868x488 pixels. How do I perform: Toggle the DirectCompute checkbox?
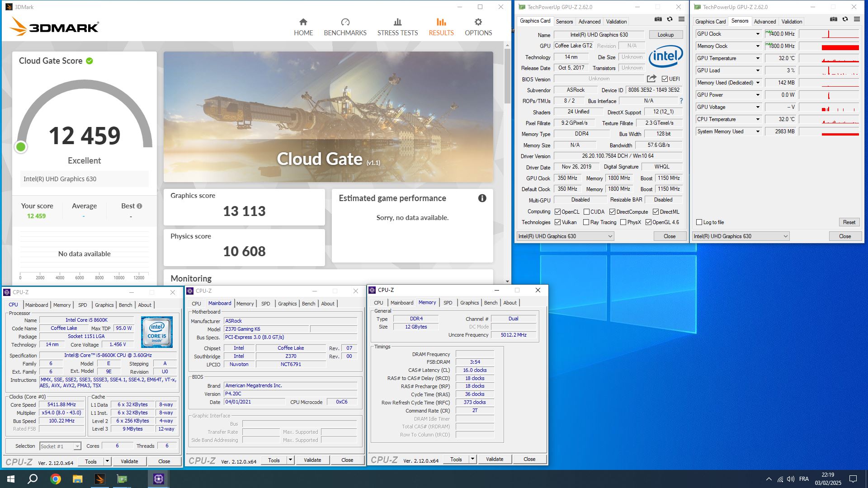[612, 212]
